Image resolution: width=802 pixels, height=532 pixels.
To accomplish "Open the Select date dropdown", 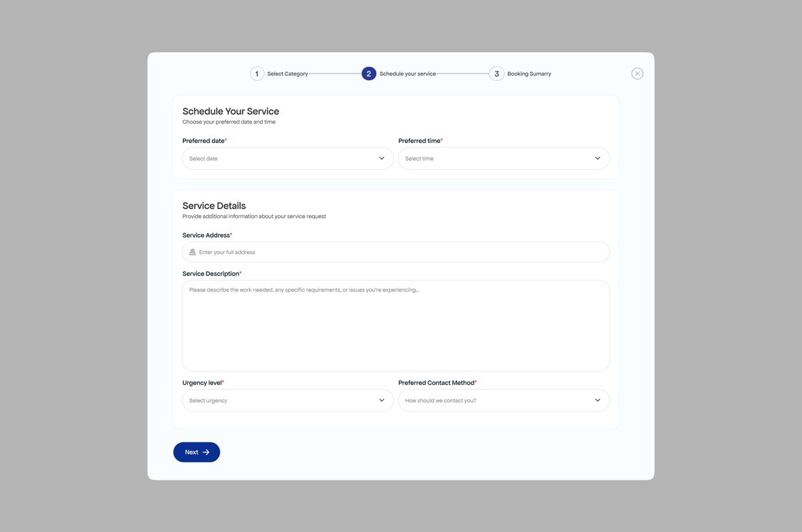I will point(288,158).
